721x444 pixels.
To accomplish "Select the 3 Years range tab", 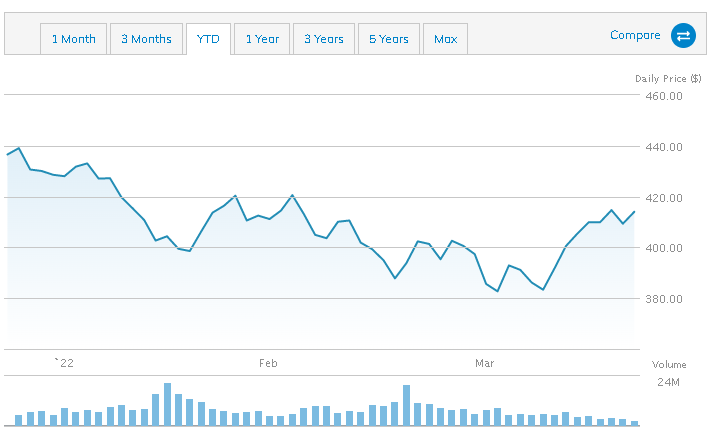I will (x=324, y=39).
